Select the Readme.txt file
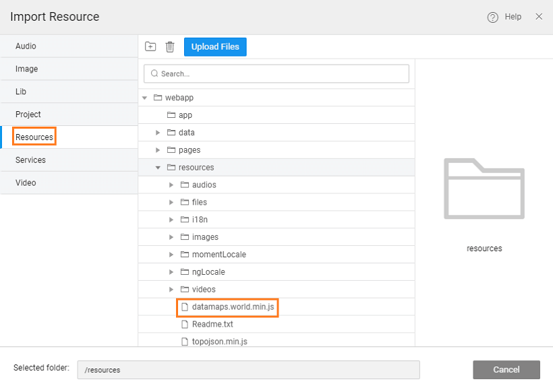 (212, 325)
